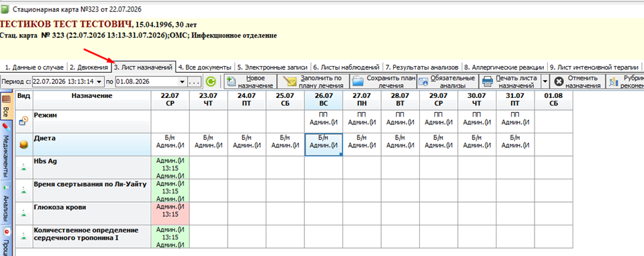Switch to 2. Движения tab
The width and height of the screenshot is (644, 256).
(89, 67)
